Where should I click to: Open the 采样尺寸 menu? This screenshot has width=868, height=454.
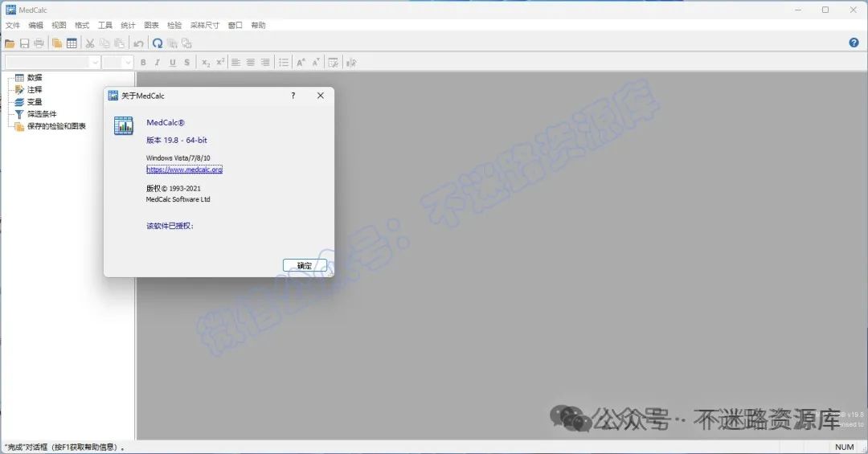[x=205, y=26]
